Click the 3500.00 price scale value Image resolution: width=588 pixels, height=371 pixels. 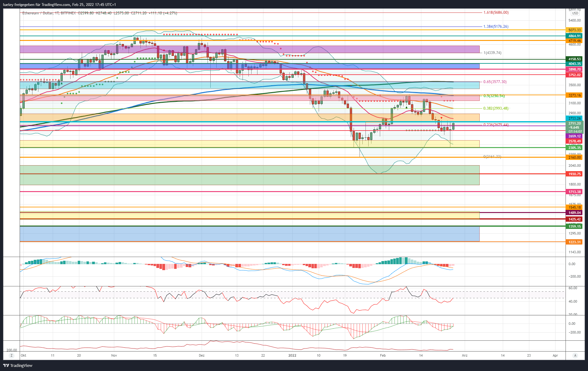click(575, 85)
